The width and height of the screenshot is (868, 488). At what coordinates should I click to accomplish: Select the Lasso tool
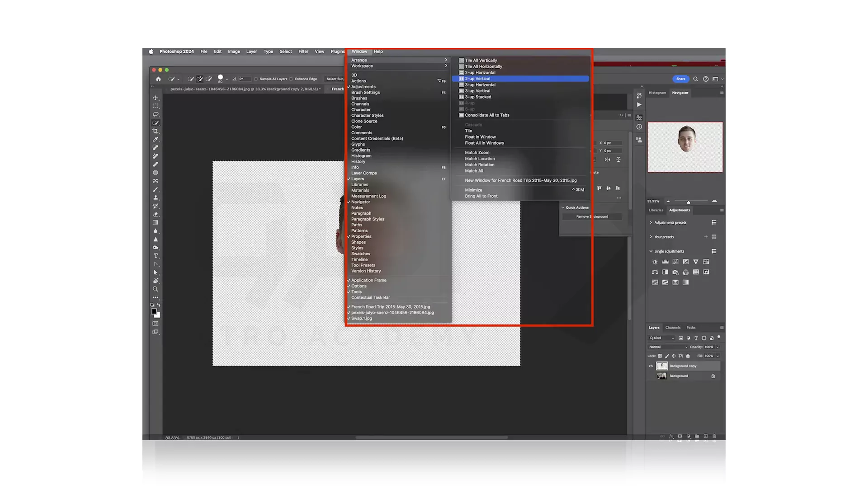click(156, 114)
